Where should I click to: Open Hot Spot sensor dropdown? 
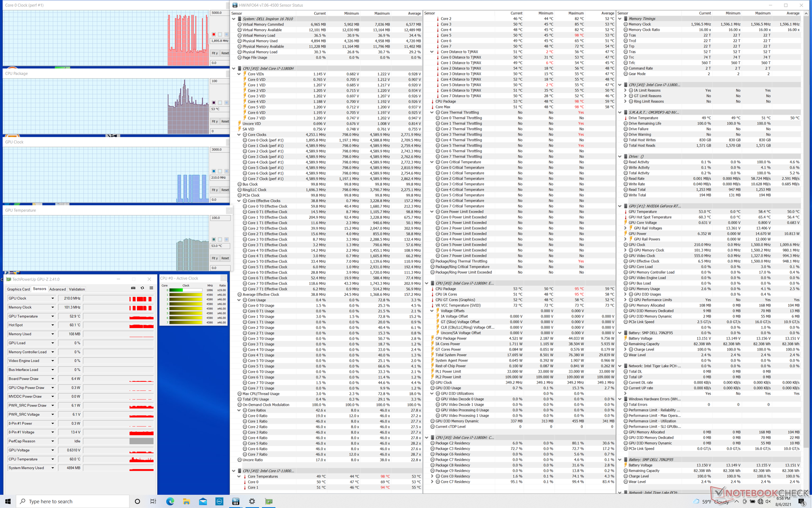[53, 325]
